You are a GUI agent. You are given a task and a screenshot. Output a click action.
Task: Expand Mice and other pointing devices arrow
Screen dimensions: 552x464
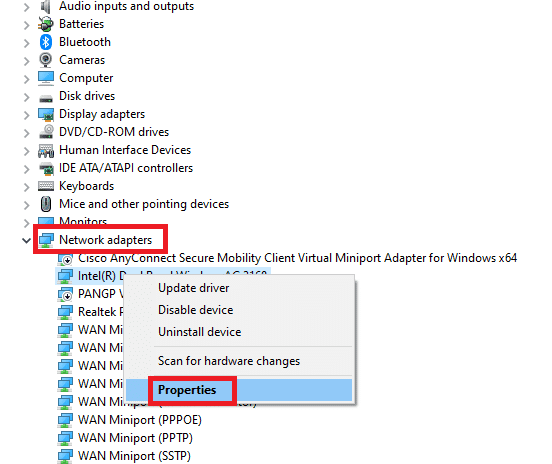tap(26, 205)
